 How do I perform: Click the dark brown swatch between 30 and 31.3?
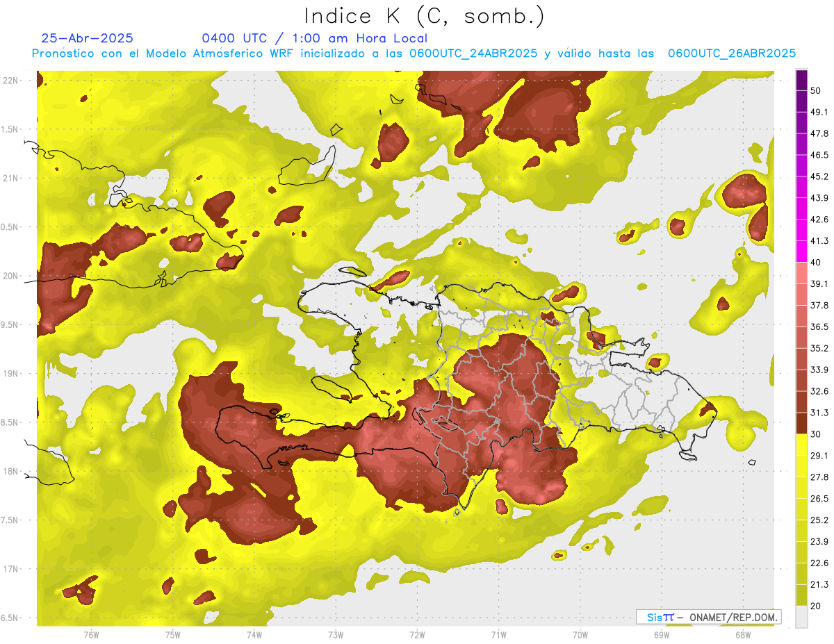[x=802, y=423]
